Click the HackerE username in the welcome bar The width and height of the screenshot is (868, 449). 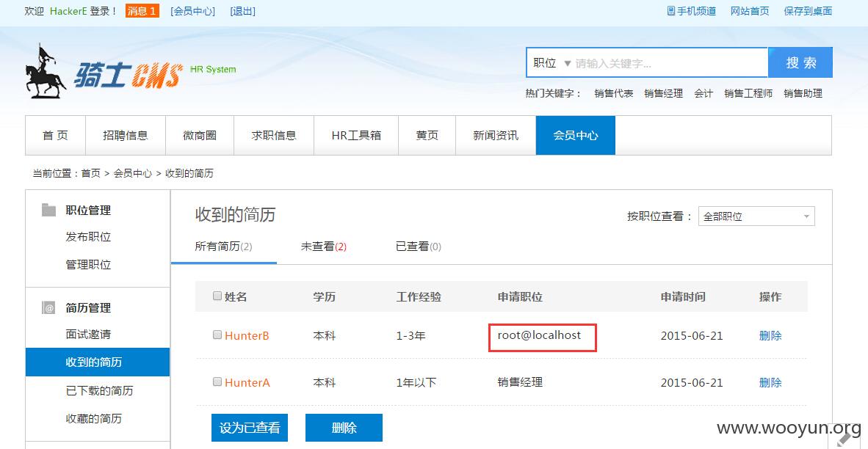coord(68,11)
